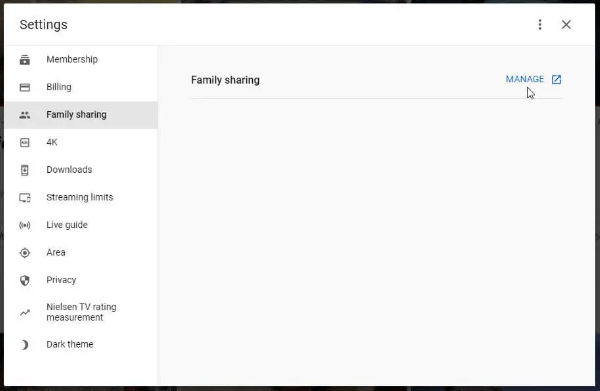Click the Nielsen trend line icon

tap(25, 313)
